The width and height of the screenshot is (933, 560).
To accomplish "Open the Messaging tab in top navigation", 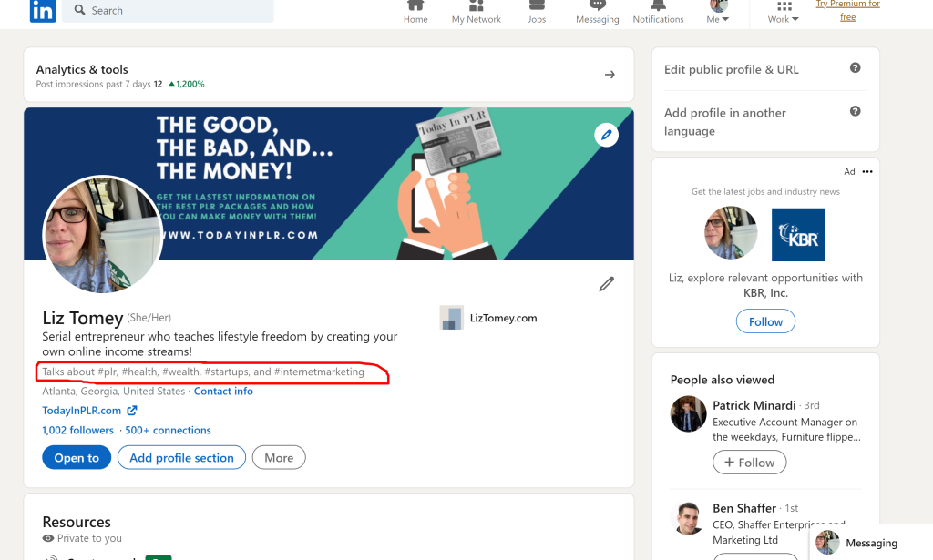I will point(598,13).
